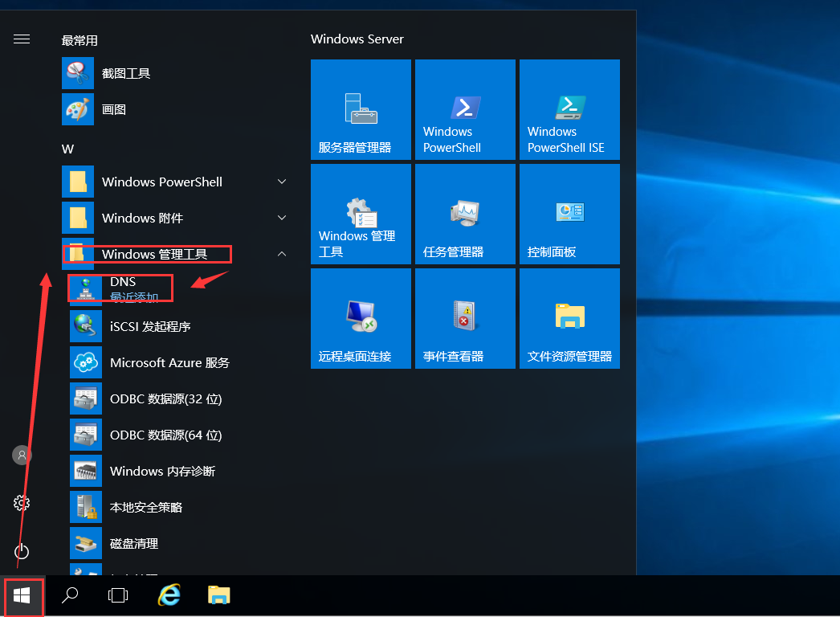This screenshot has height=617, width=840.
Task: Open the 任务管理器 tile
Action: tap(465, 214)
